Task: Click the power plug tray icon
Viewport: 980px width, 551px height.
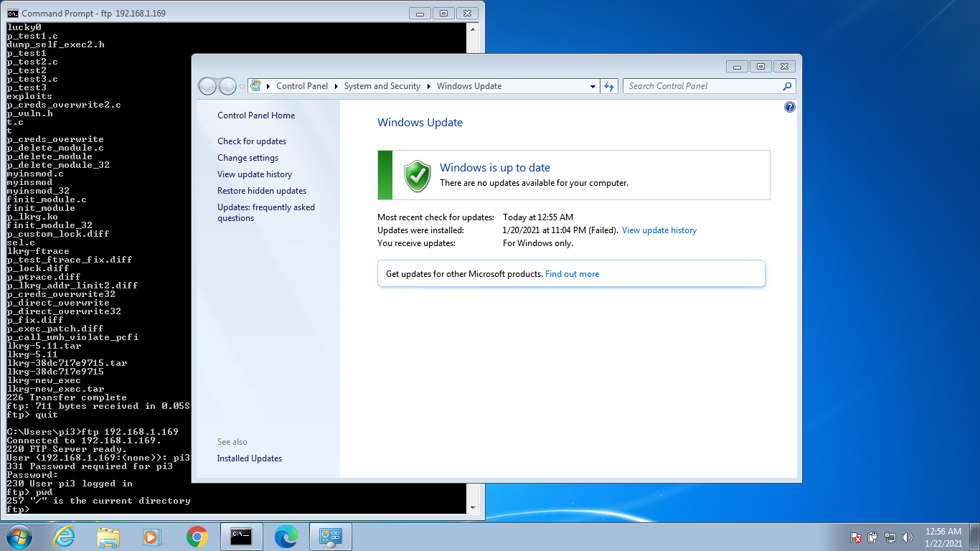Action: tap(873, 537)
